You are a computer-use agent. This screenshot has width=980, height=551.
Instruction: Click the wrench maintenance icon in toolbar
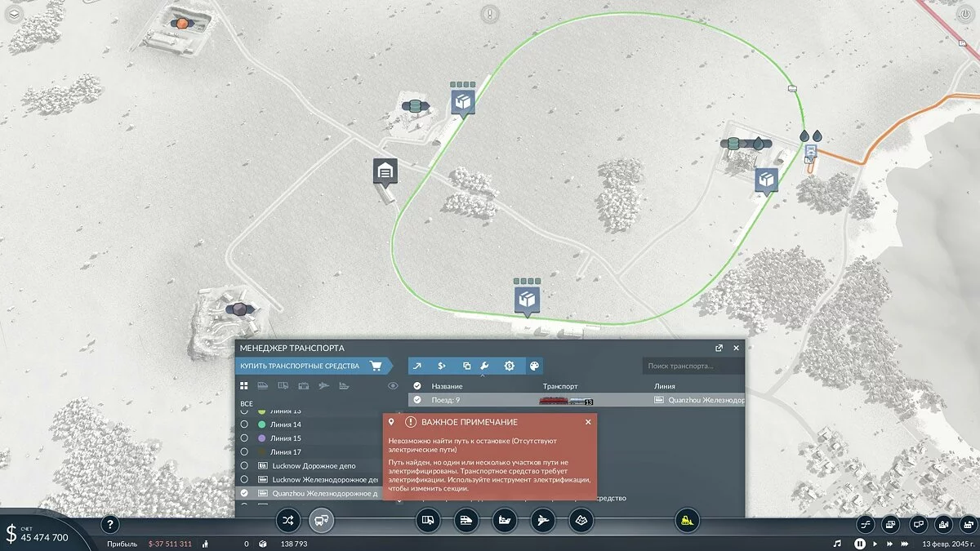pos(483,366)
